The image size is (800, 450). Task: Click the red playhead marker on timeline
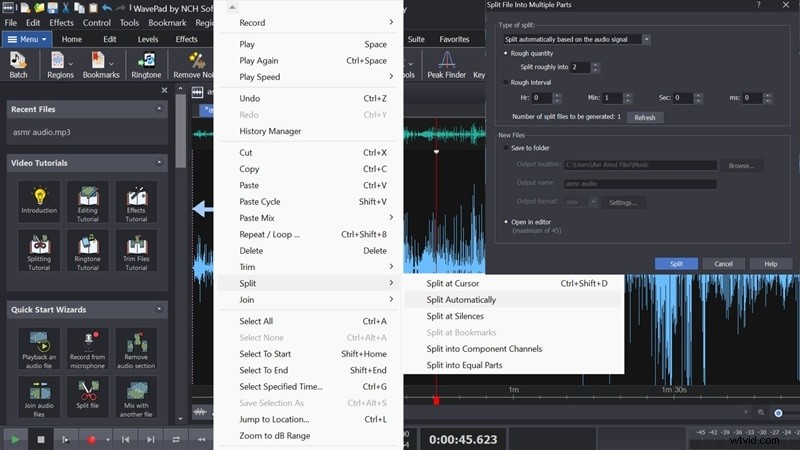(x=436, y=401)
